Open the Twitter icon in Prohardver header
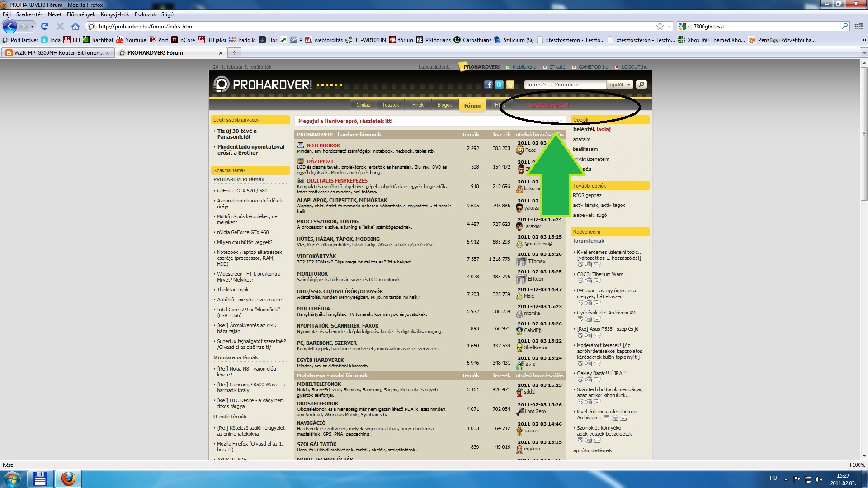Viewport: 868px width, 488px height. [499, 84]
